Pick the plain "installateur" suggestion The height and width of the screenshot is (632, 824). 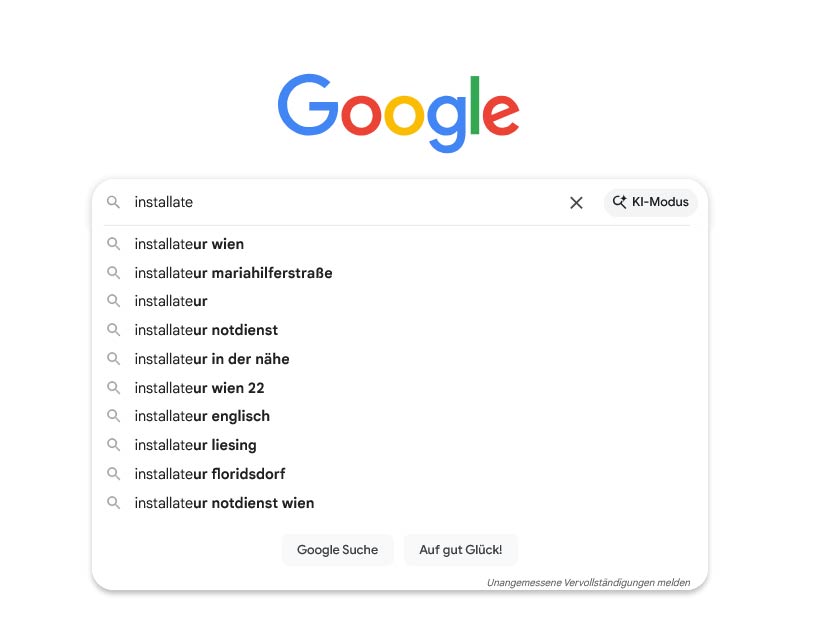[171, 301]
